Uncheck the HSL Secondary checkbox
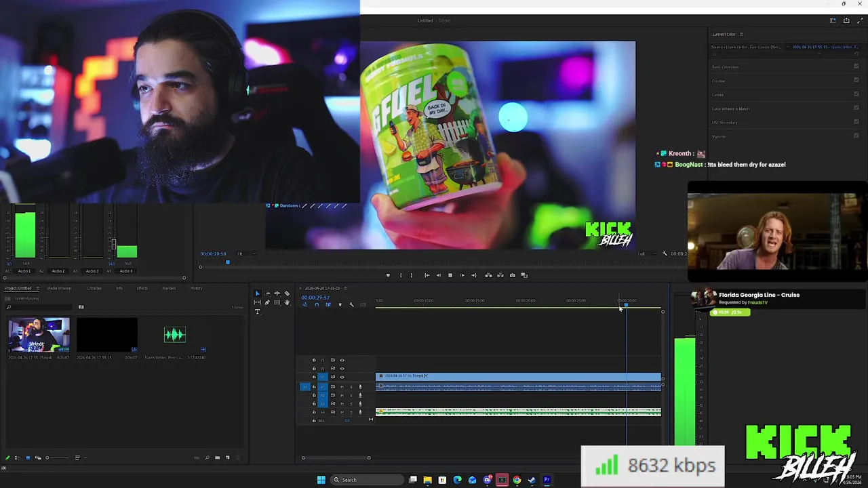Viewport: 868px width, 488px height. (x=856, y=122)
